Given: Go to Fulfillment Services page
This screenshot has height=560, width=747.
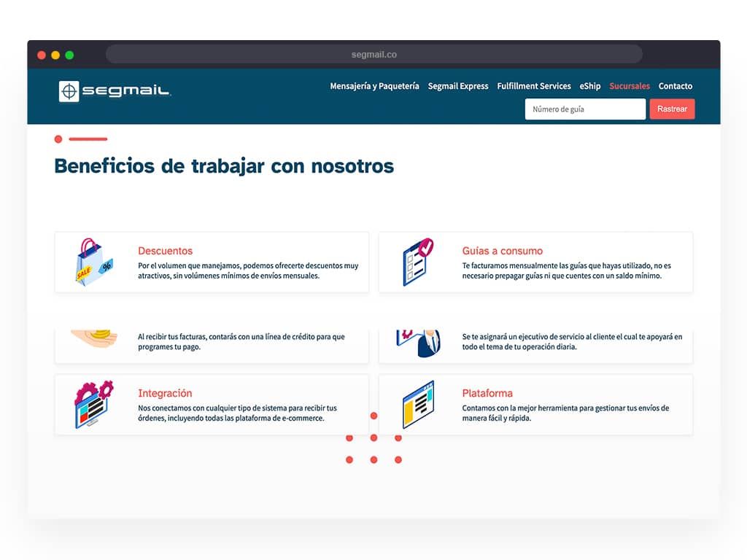Looking at the screenshot, I should coord(533,86).
